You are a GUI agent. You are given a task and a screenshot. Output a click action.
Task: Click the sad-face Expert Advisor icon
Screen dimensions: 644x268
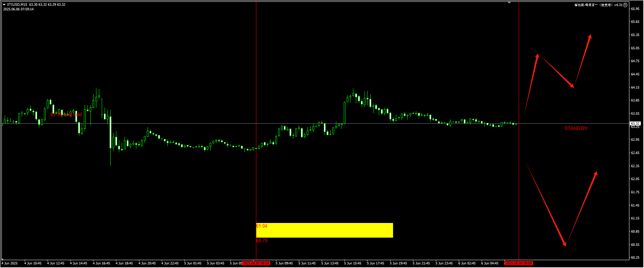[x=625, y=5]
